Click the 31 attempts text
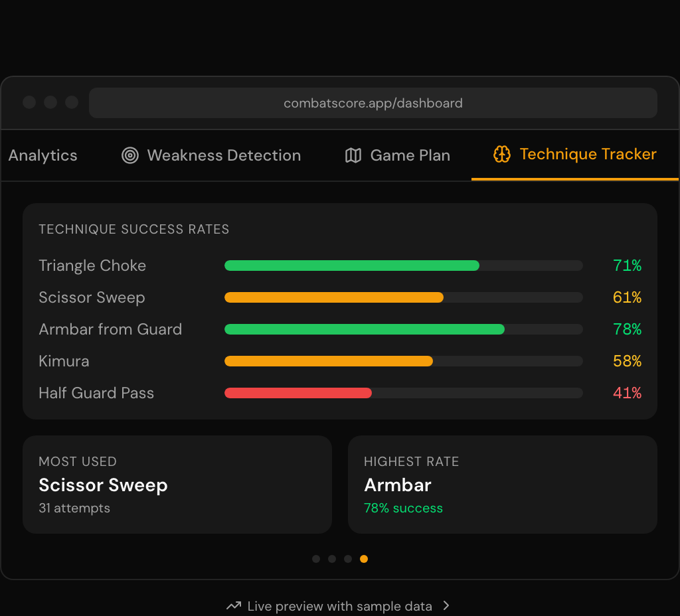680x616 pixels. point(74,508)
